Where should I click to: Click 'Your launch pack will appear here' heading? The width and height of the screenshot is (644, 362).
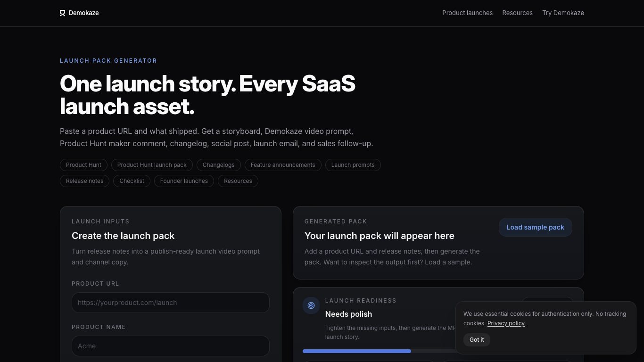[x=380, y=236]
